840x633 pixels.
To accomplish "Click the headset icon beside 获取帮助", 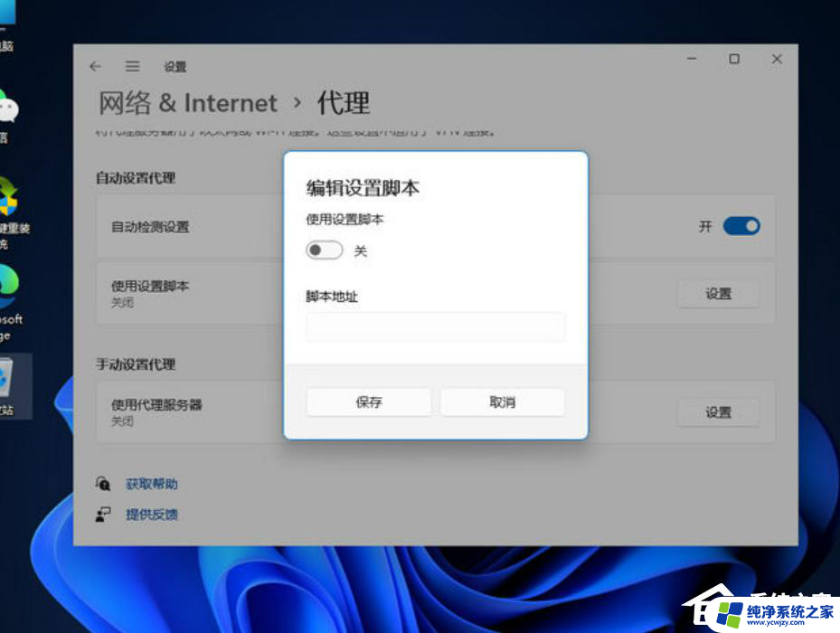I will 104,484.
